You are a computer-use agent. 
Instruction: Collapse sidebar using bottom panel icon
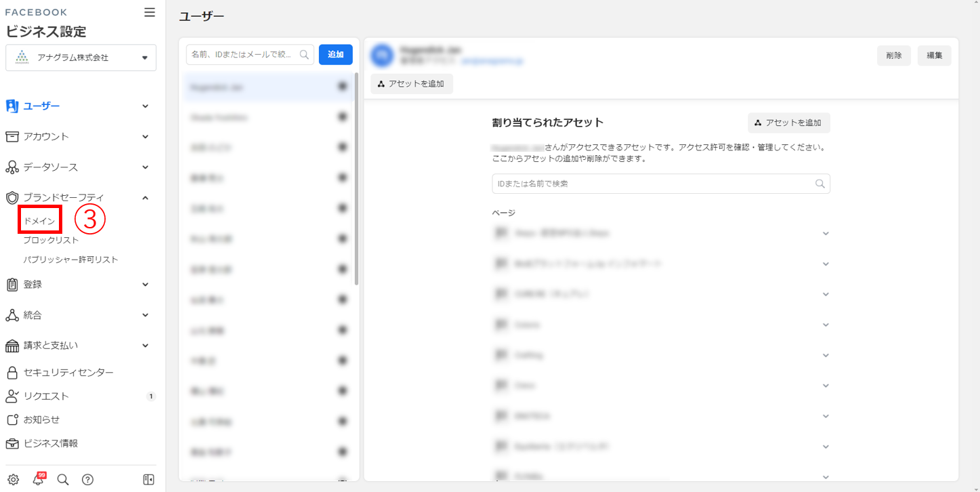tap(149, 480)
